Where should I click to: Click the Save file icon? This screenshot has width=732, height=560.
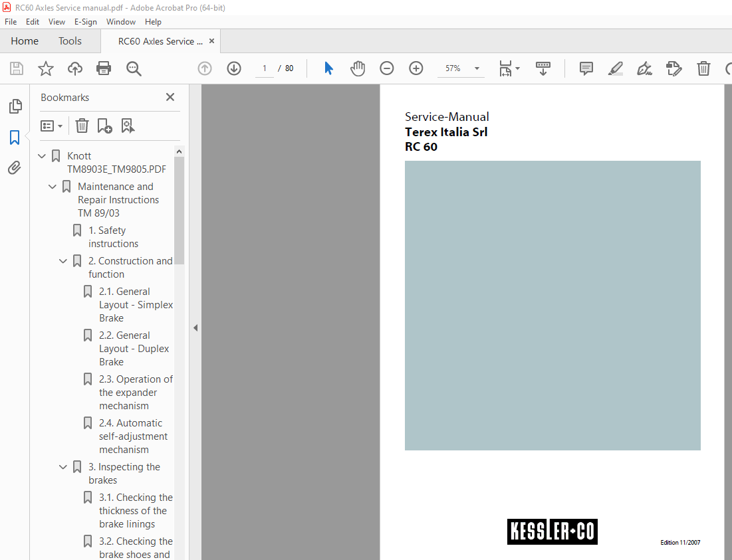[x=17, y=68]
